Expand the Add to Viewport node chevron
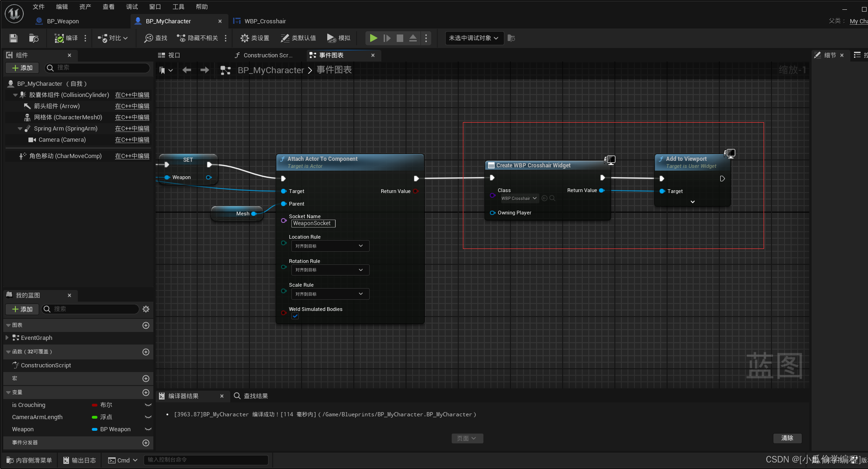Viewport: 868px width, 469px height. pyautogui.click(x=693, y=202)
